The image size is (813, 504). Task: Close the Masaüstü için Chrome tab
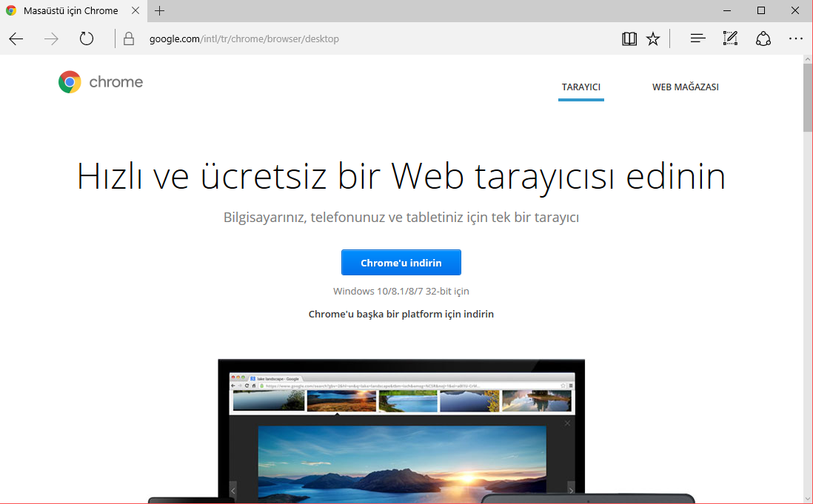click(135, 10)
